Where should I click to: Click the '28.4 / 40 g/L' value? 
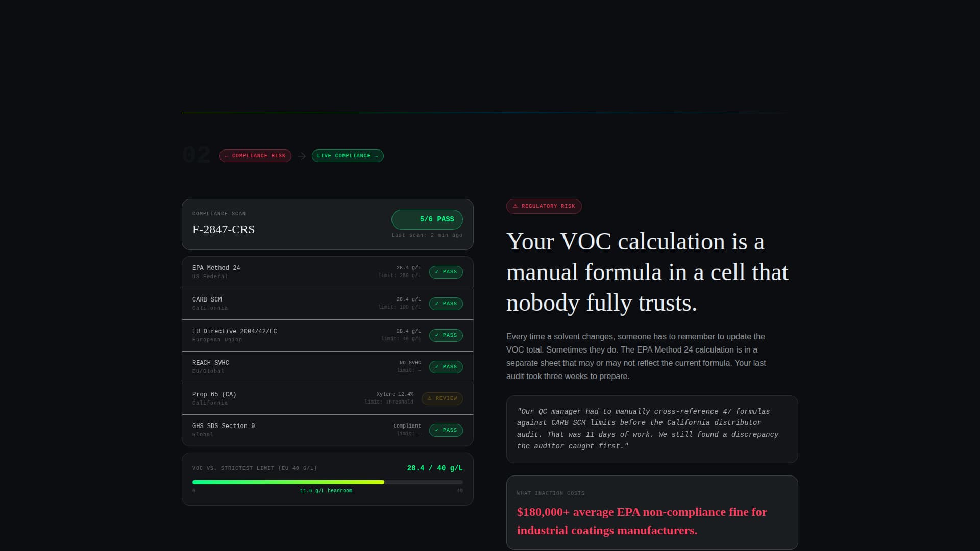click(435, 468)
